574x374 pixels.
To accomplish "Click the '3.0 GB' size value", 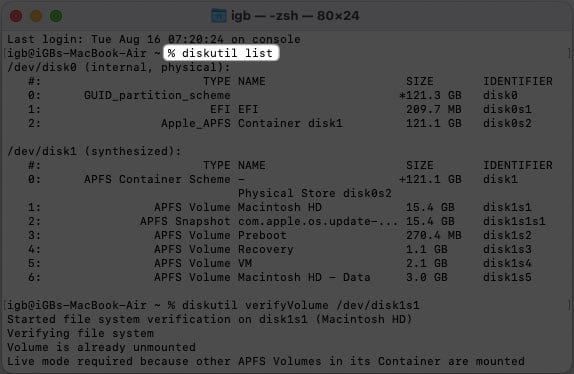I will [x=426, y=277].
